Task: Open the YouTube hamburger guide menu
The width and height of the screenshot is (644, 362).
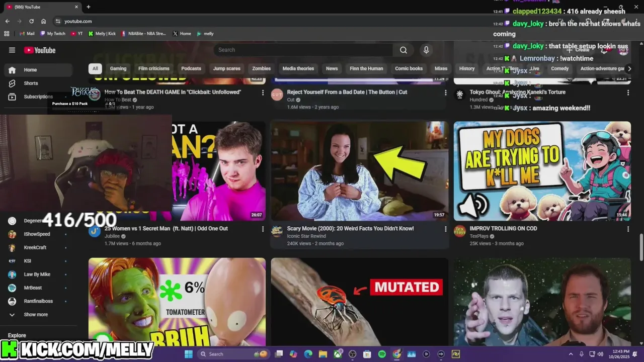Action: pyautogui.click(x=12, y=50)
